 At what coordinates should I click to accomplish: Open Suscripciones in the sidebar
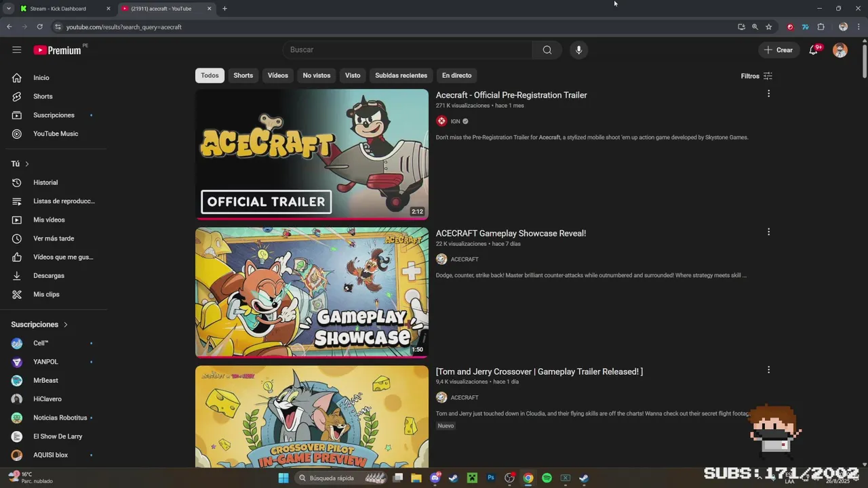click(53, 115)
